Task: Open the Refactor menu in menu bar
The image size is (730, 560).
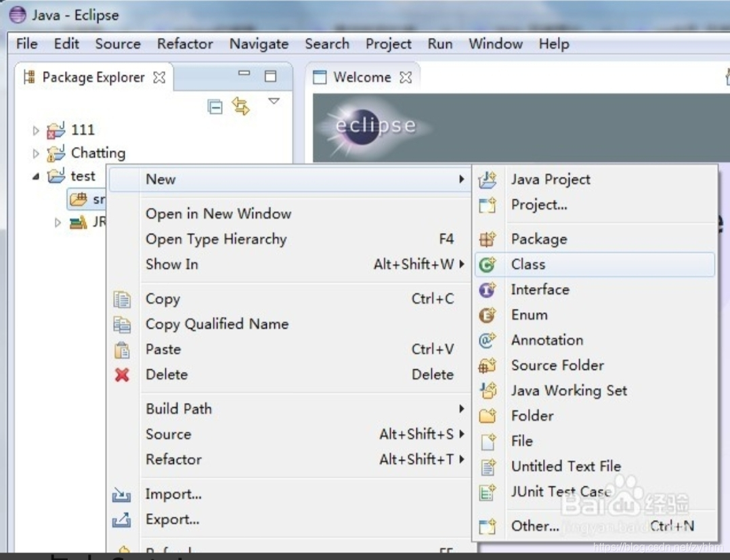Action: coord(185,44)
